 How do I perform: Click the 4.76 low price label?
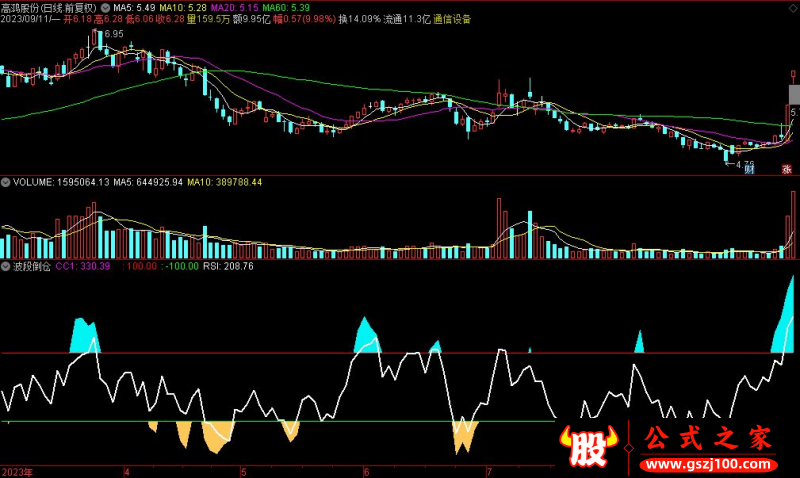pos(744,164)
